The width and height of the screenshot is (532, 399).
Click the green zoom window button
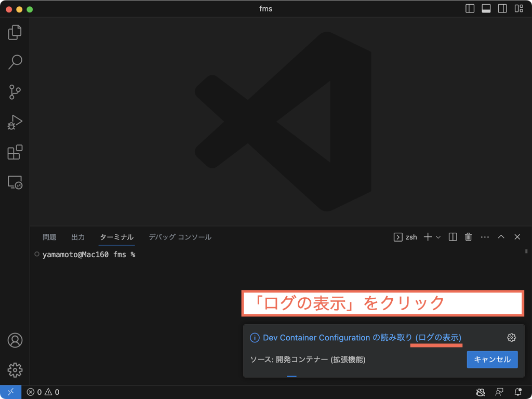click(30, 9)
